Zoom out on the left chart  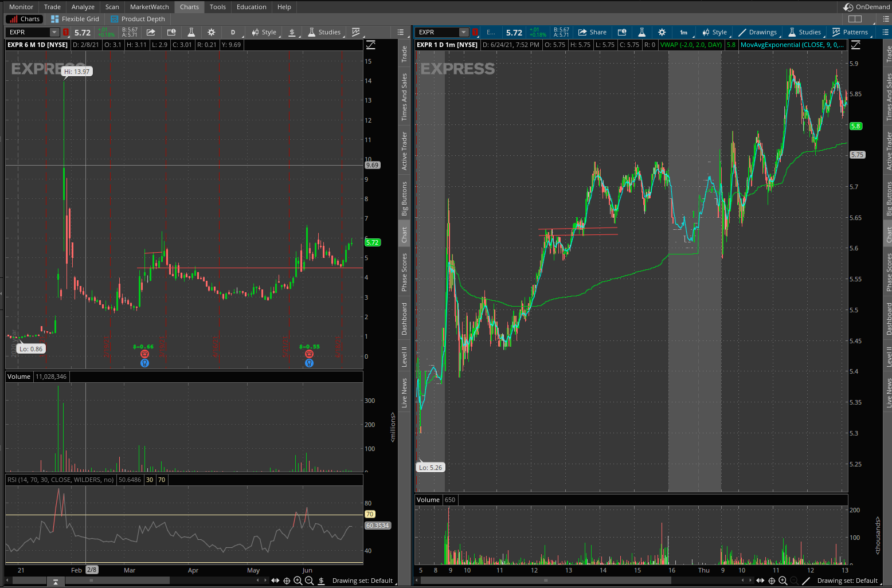(x=309, y=581)
